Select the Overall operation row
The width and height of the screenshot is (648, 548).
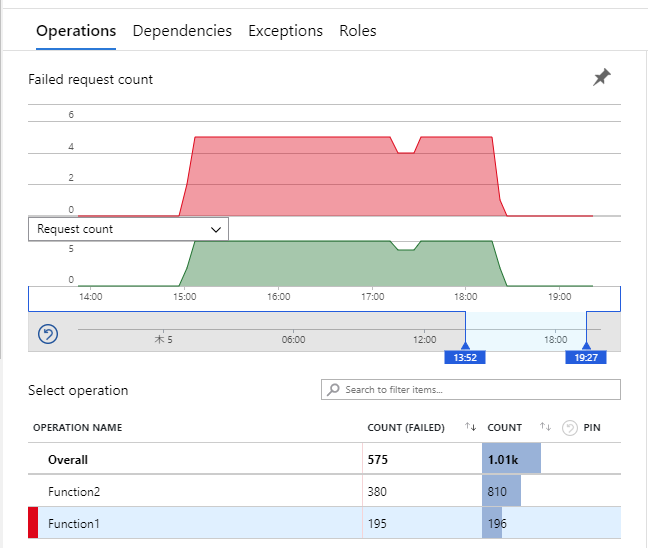[324, 459]
